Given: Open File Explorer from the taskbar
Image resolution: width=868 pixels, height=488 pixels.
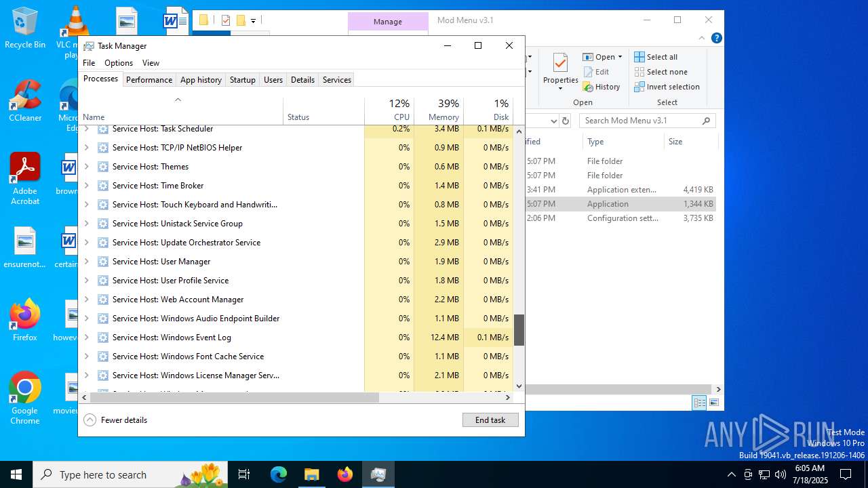Looking at the screenshot, I should point(312,474).
